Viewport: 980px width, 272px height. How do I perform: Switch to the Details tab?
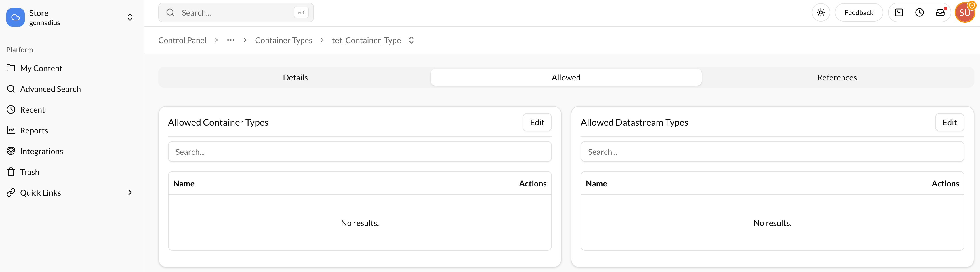click(295, 77)
